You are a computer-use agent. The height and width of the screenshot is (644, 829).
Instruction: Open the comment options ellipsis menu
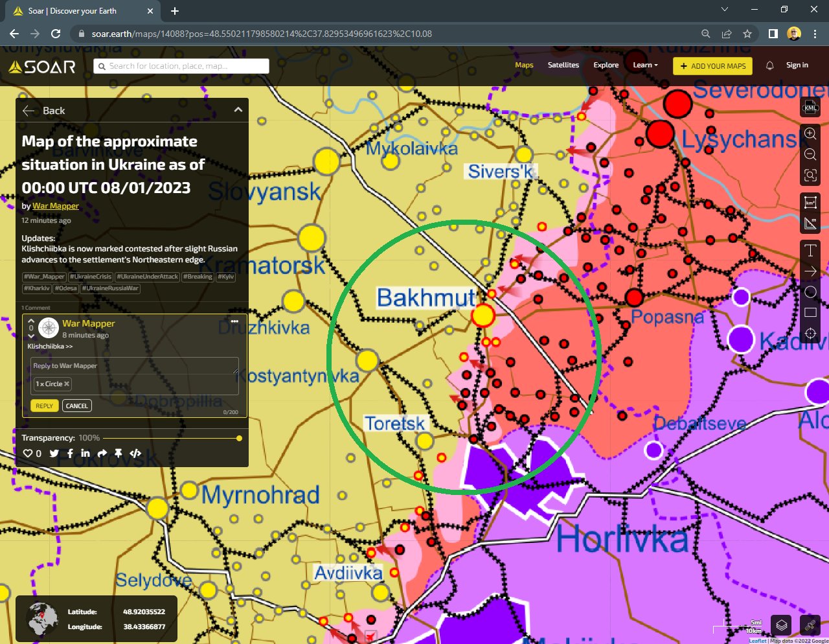[234, 320]
